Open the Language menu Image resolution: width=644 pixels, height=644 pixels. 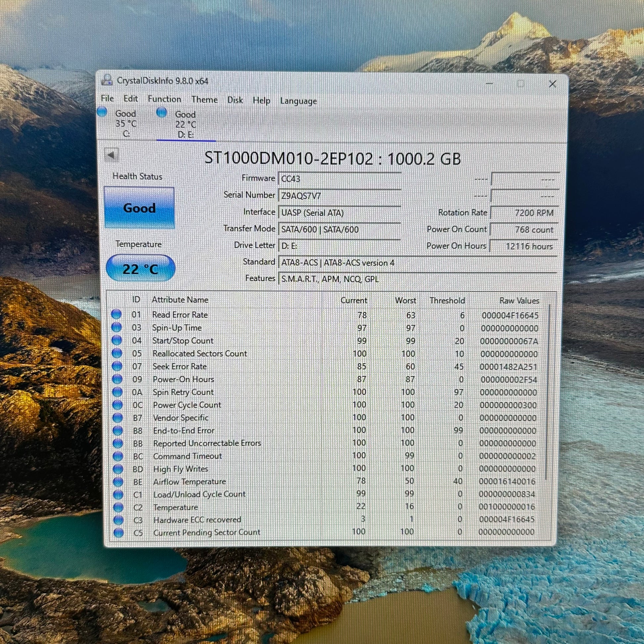click(298, 101)
